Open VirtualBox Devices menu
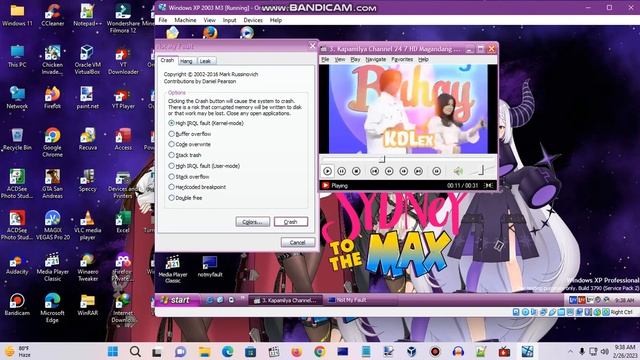 click(253, 20)
